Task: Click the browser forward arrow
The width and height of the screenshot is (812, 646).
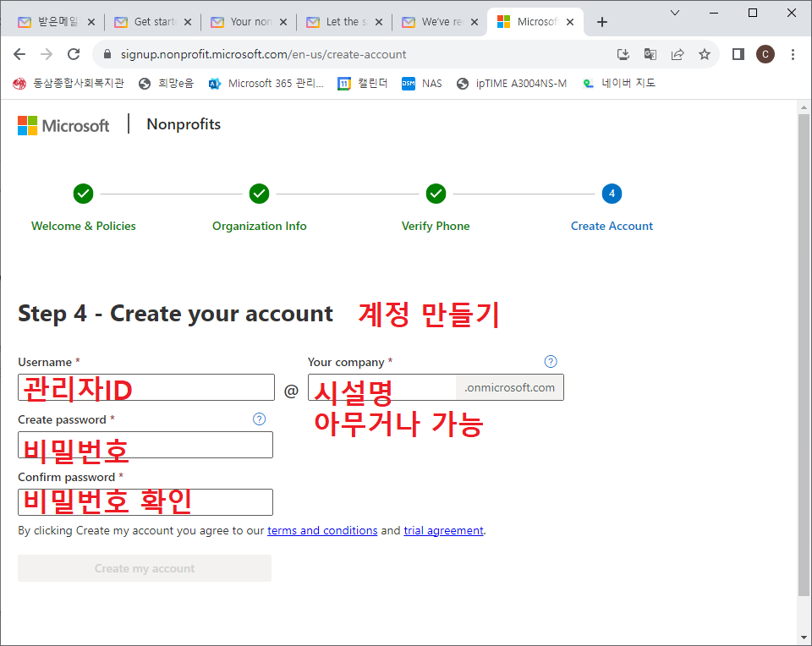Action: coord(47,54)
